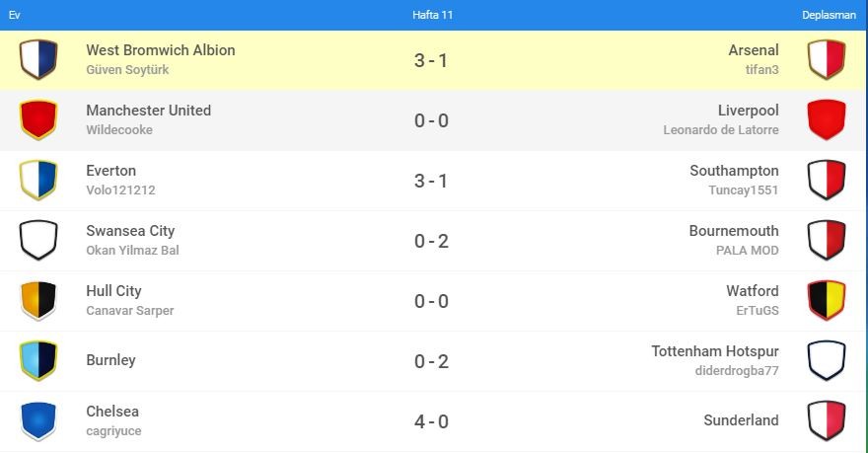Click Chelsea's blue shield badge
The image size is (868, 453).
click(38, 420)
